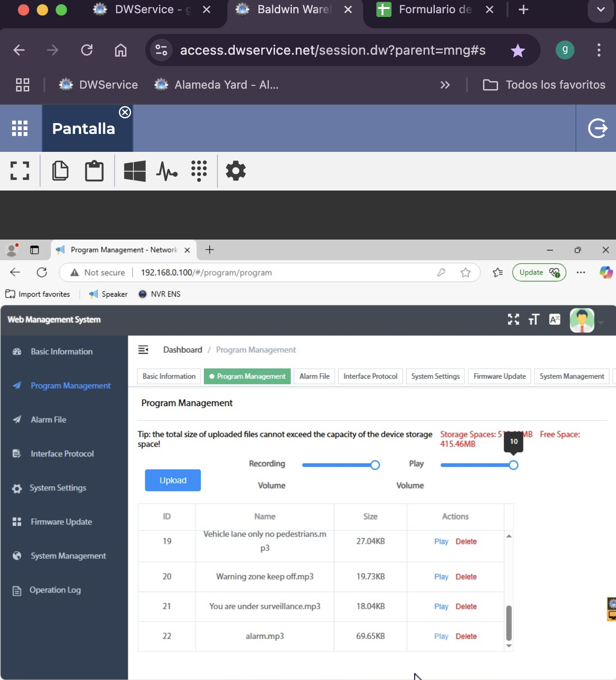Click table scrollbar down arrow
Viewport: 616px width, 680px height.
coord(509,646)
